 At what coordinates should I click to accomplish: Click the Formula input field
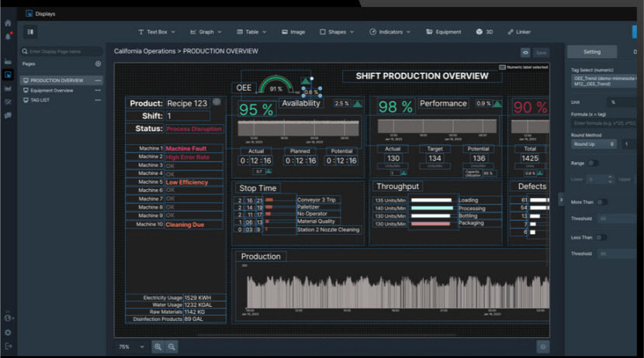[x=604, y=123]
